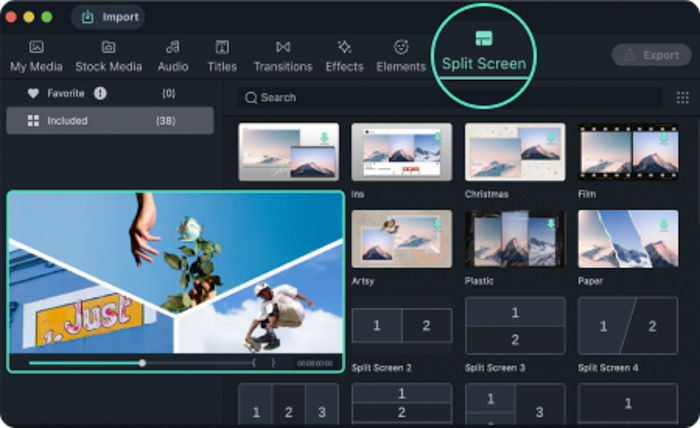The image size is (700, 428).
Task: Click the info icon next to Favorite
Action: [100, 93]
